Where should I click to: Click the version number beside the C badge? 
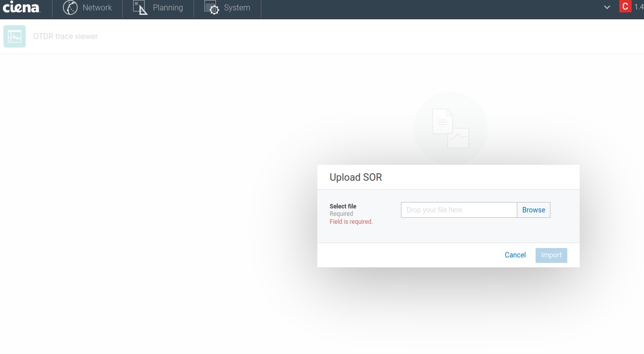coord(639,6)
